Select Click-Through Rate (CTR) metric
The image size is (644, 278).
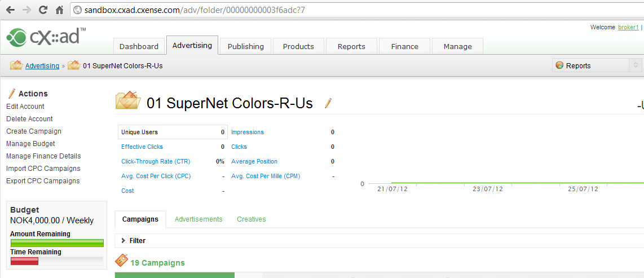coord(156,161)
